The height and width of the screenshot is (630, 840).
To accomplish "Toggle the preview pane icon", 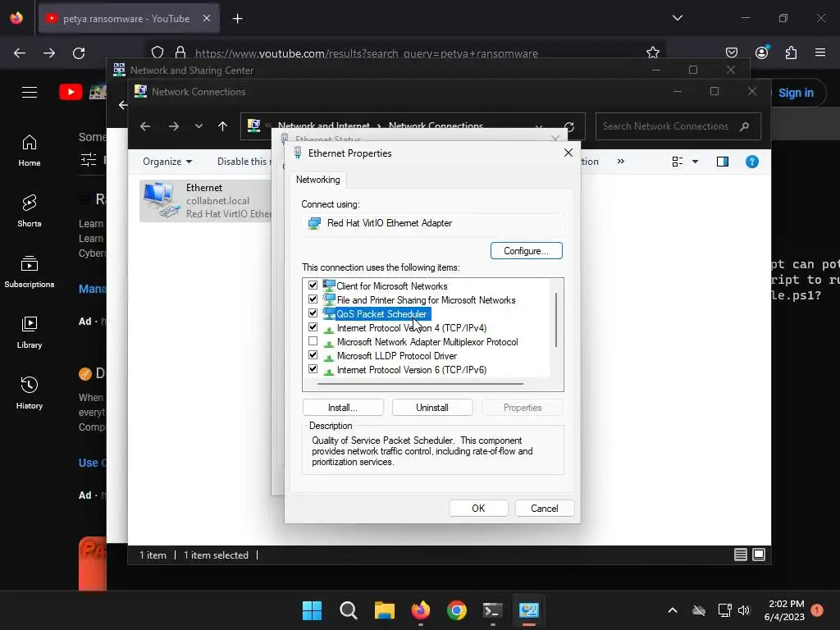I will pyautogui.click(x=722, y=162).
